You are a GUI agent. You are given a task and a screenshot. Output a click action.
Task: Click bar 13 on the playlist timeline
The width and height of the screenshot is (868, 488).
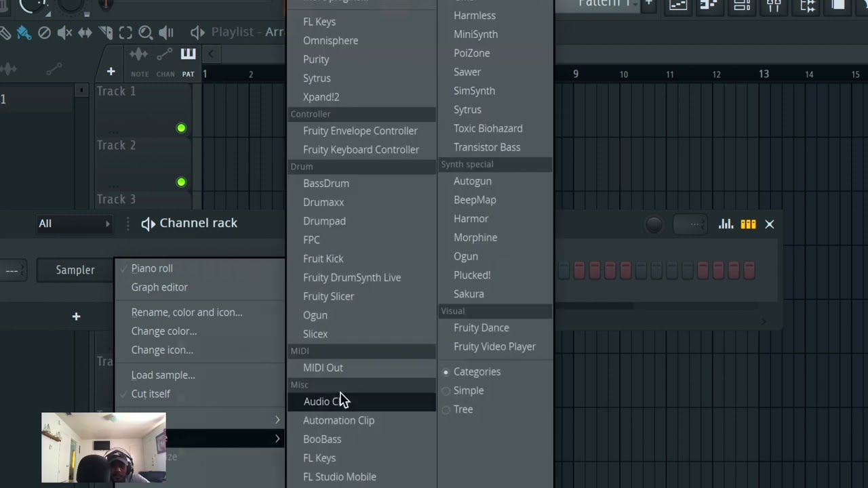click(x=764, y=74)
